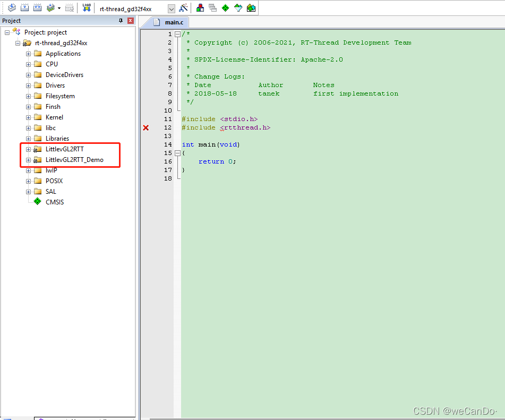Click the Build target icon
Screen dimensions: 505x420
(x=25, y=8)
